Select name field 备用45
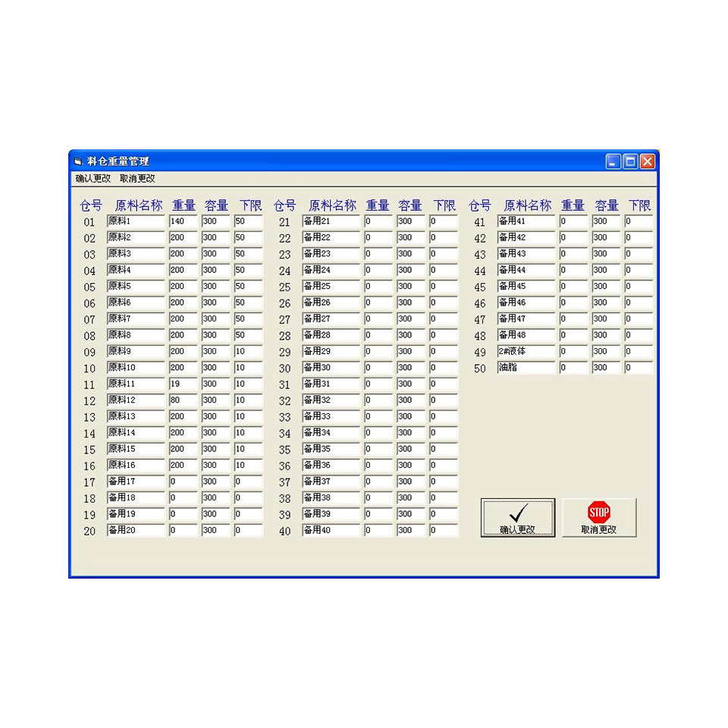This screenshot has height=728, width=728. (526, 287)
